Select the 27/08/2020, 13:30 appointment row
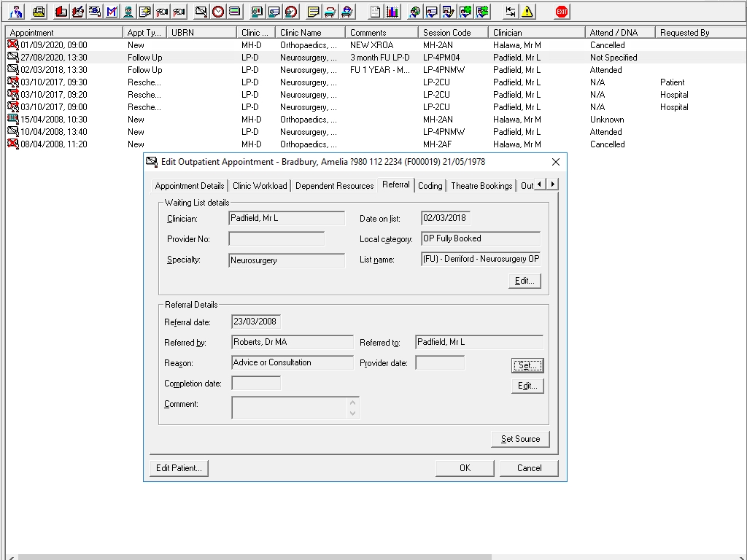Screen dimensions: 747x560 pos(376,58)
